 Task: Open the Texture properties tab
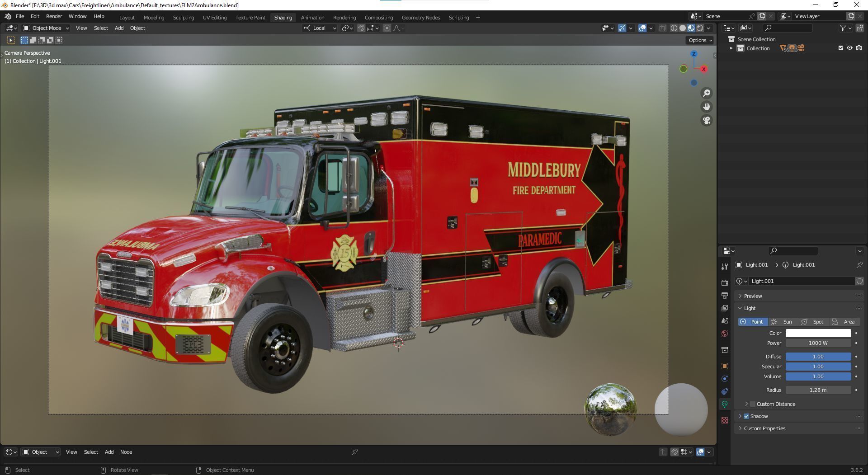[725, 420]
